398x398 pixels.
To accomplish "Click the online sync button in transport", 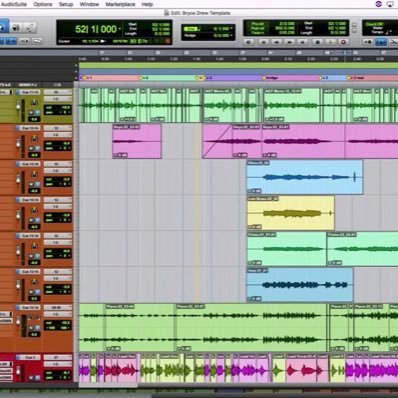I will click(x=249, y=42).
